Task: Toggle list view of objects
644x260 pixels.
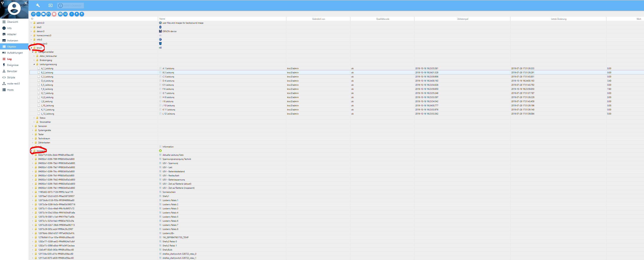Action: pyautogui.click(x=38, y=14)
